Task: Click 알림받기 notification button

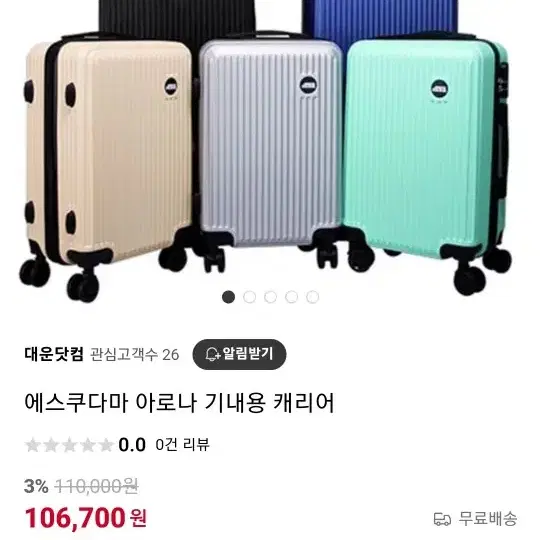Action: [x=239, y=354]
